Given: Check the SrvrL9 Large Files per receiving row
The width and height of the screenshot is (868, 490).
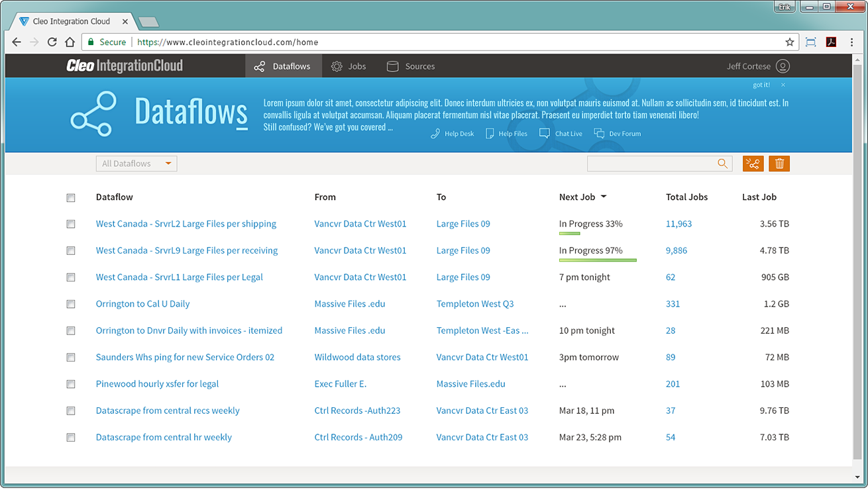Looking at the screenshot, I should click(71, 251).
